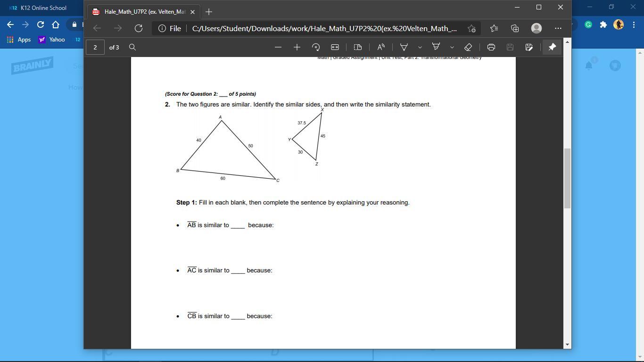Rotate the PDF page

(316, 47)
